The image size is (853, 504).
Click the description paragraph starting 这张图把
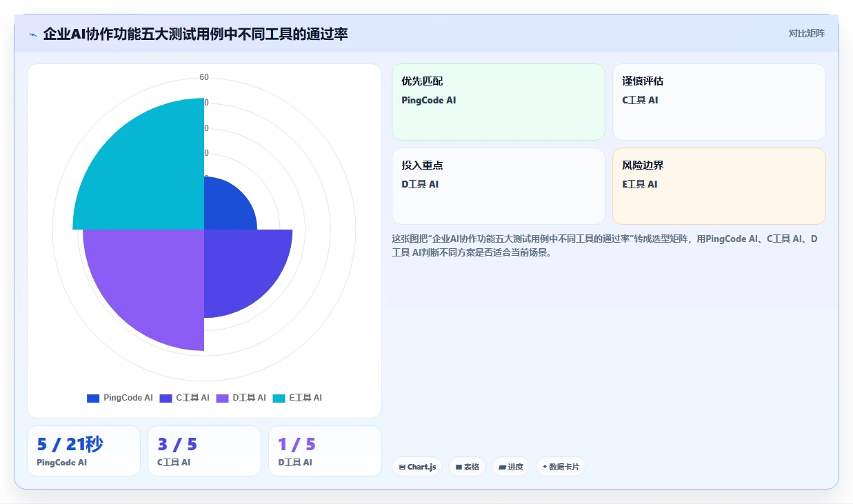click(x=605, y=245)
